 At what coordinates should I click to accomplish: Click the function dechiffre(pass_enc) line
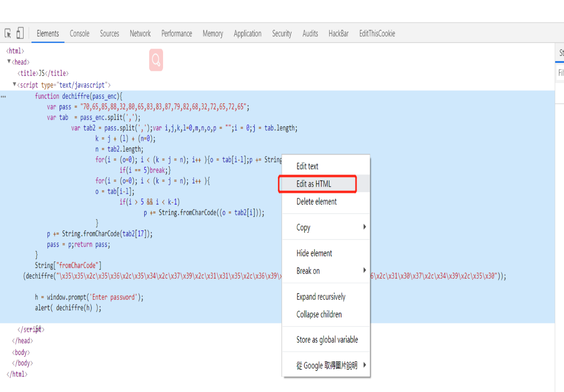click(x=78, y=96)
